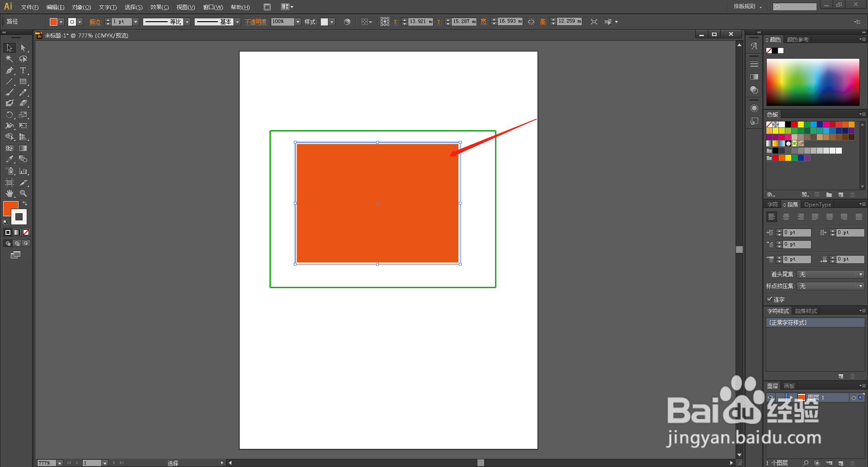Select the Artboard tool
Screen dimensions: 868x467
9,182
